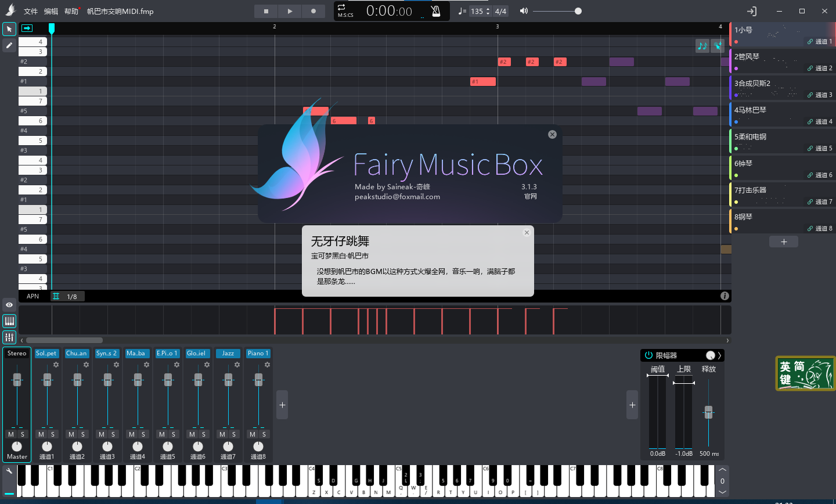Toggle the 限幅器 power icon
The width and height of the screenshot is (836, 504).
(649, 355)
